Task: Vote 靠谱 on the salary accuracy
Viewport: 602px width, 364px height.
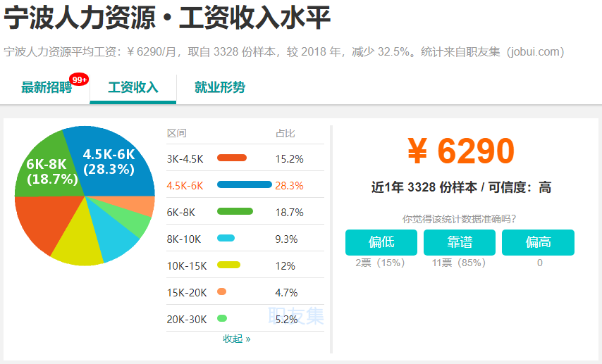Action: click(x=460, y=242)
